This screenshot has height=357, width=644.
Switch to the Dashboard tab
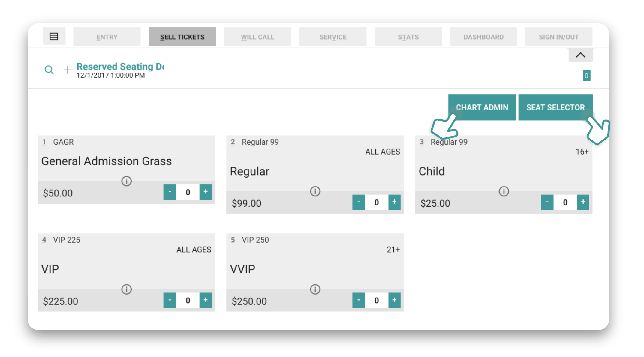[x=483, y=37]
